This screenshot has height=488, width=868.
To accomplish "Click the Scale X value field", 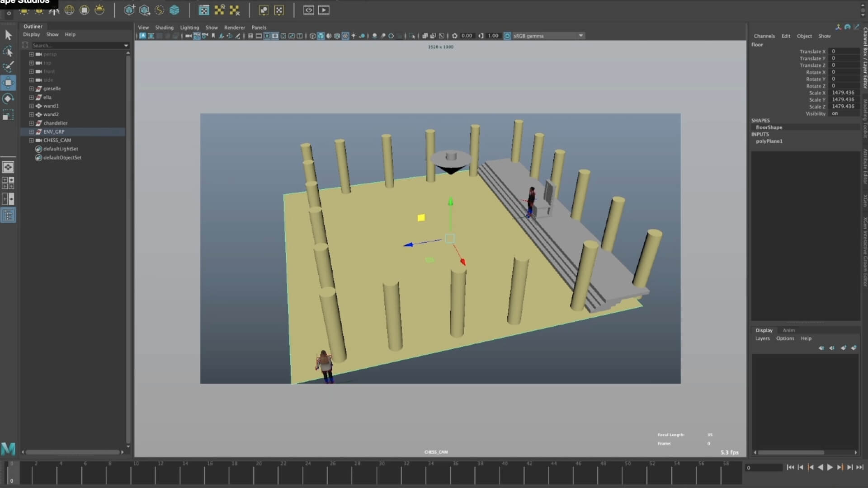I will pyautogui.click(x=843, y=93).
